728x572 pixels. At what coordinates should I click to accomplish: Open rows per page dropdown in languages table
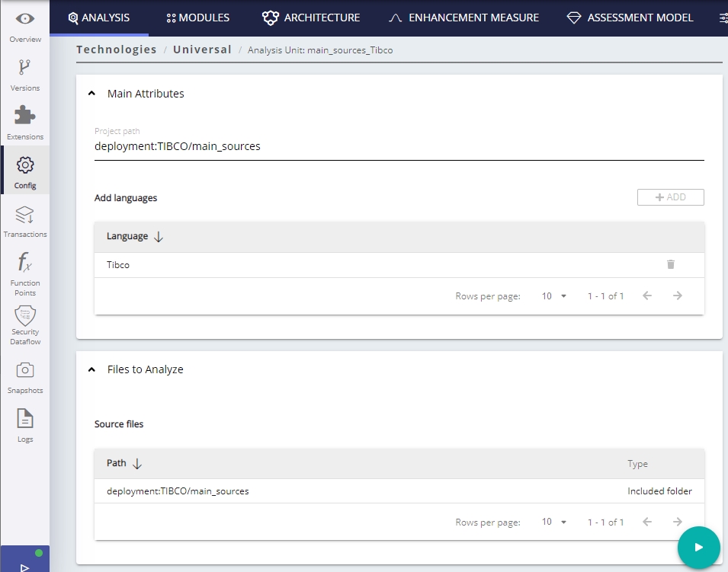pyautogui.click(x=554, y=296)
